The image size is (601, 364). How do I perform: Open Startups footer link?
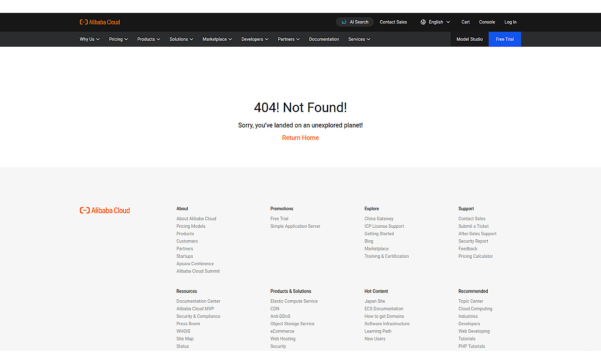pos(185,256)
